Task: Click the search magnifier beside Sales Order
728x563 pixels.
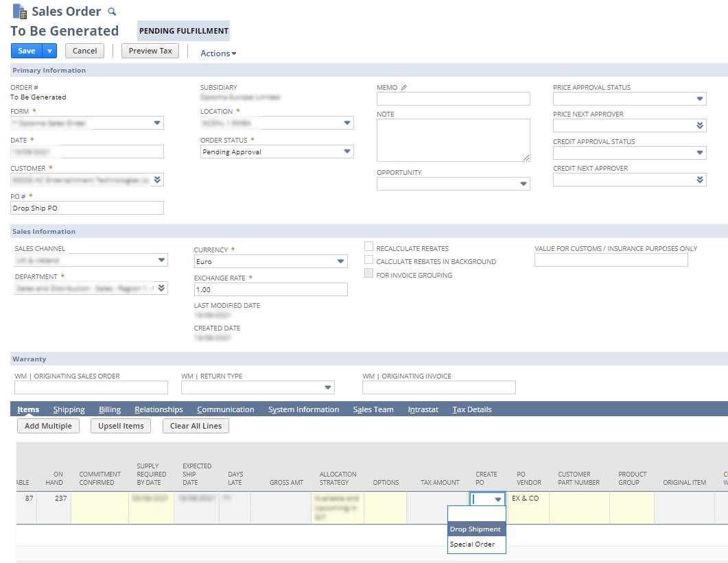Action: (113, 12)
